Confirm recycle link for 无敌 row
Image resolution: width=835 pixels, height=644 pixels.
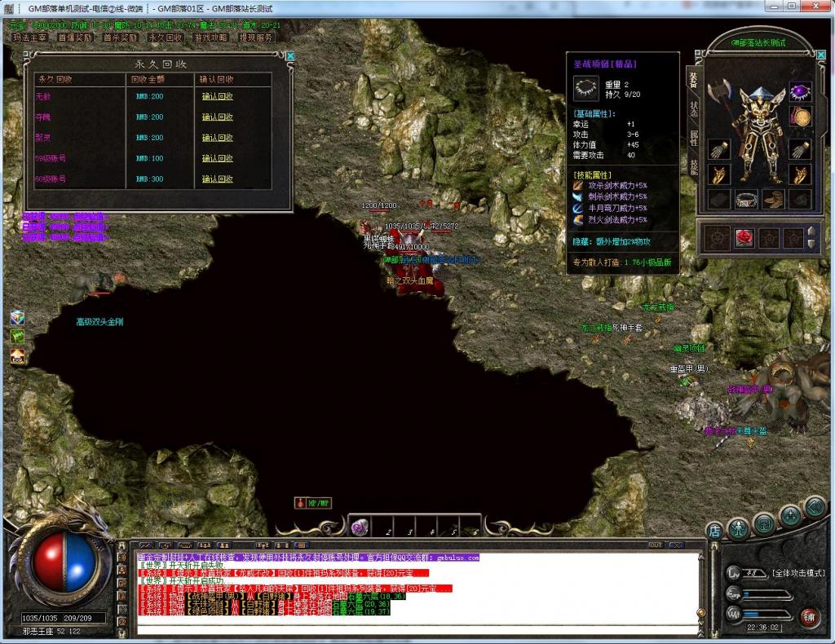[217, 96]
